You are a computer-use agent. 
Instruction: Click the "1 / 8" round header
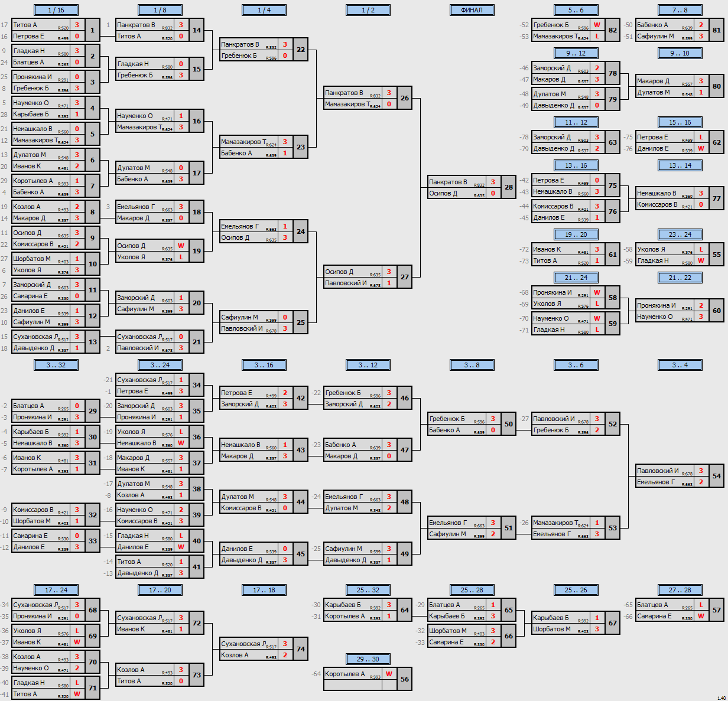tap(160, 10)
